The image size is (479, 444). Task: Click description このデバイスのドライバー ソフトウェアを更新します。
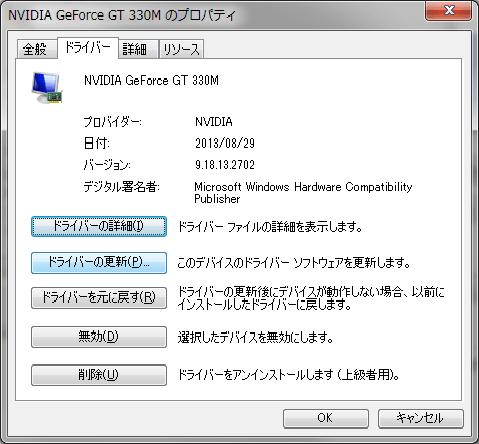click(x=294, y=263)
